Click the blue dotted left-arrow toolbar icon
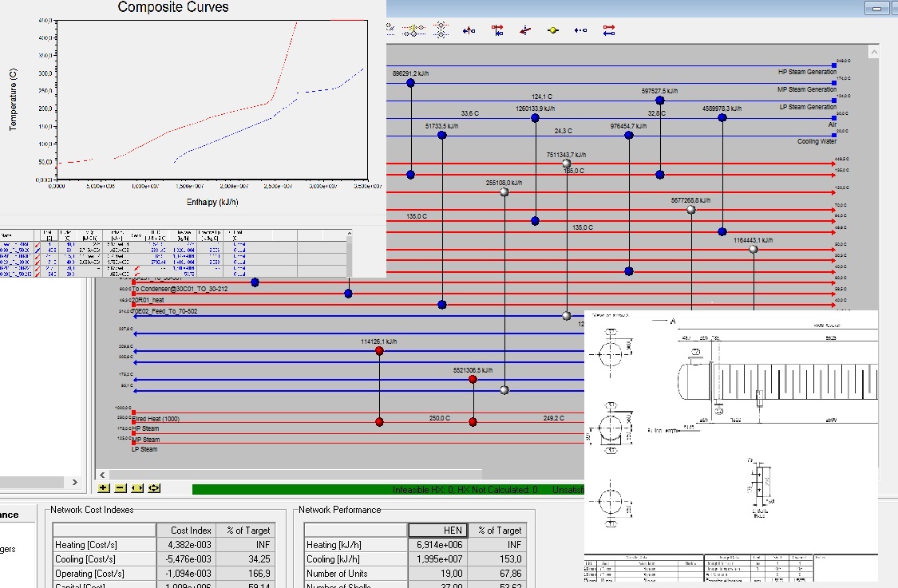Screen dimensions: 898x588 (580, 30)
